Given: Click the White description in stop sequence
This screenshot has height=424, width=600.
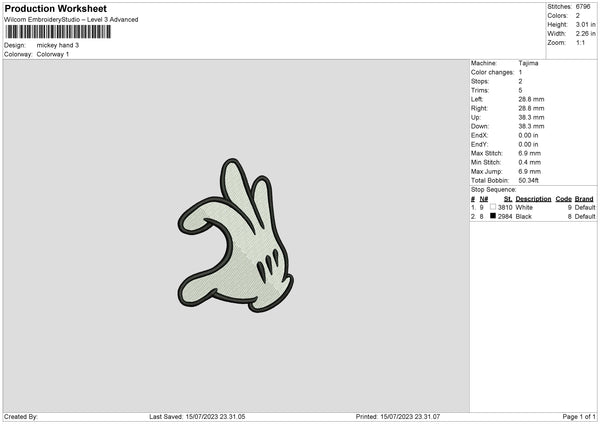Looking at the screenshot, I should point(524,207).
